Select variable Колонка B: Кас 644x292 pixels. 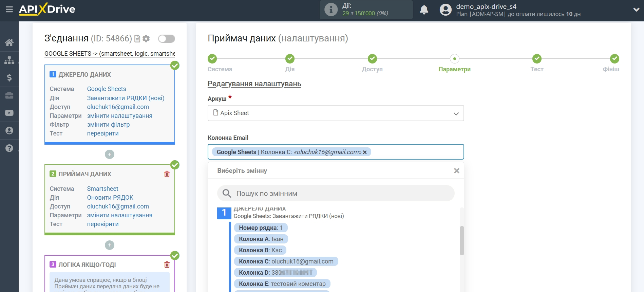260,250
